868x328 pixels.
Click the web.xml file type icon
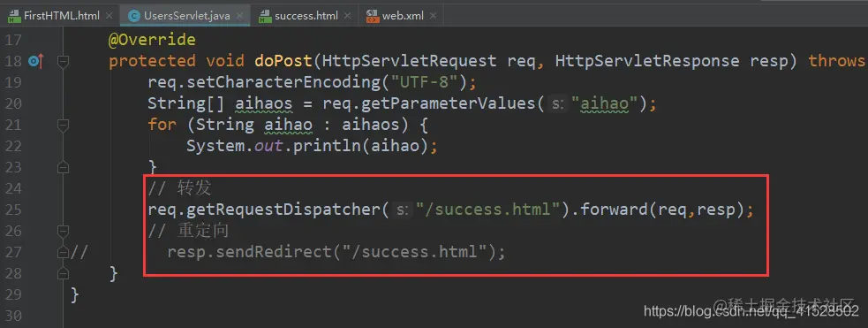point(373,16)
